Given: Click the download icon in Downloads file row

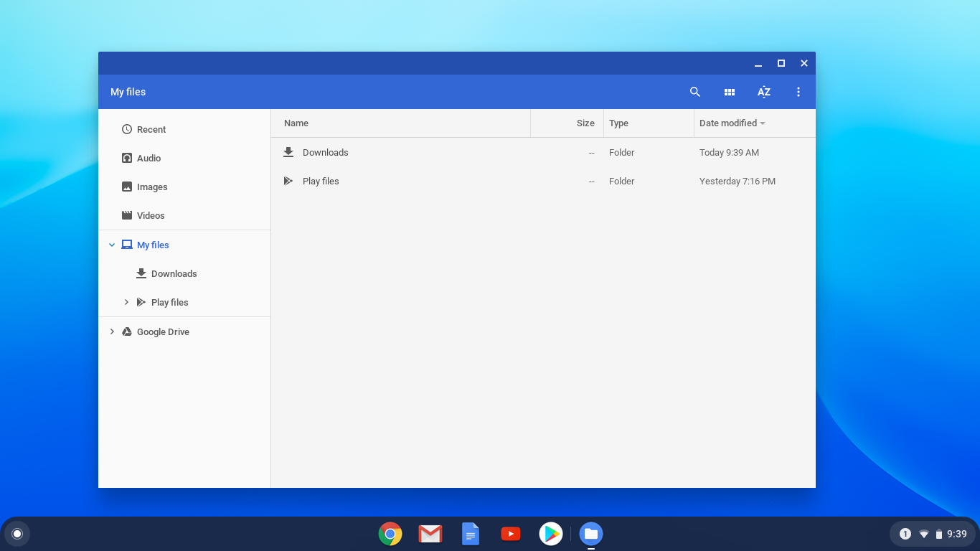Looking at the screenshot, I should [x=288, y=152].
